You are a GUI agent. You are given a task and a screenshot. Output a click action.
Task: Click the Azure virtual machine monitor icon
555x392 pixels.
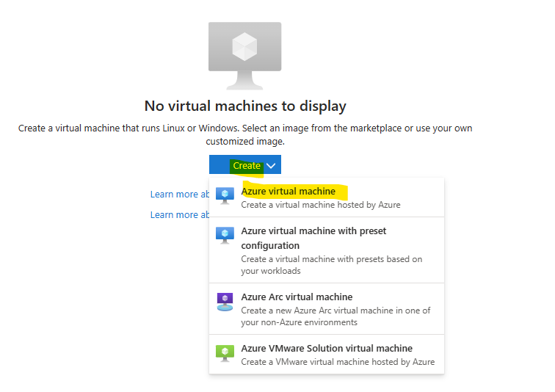click(x=225, y=196)
